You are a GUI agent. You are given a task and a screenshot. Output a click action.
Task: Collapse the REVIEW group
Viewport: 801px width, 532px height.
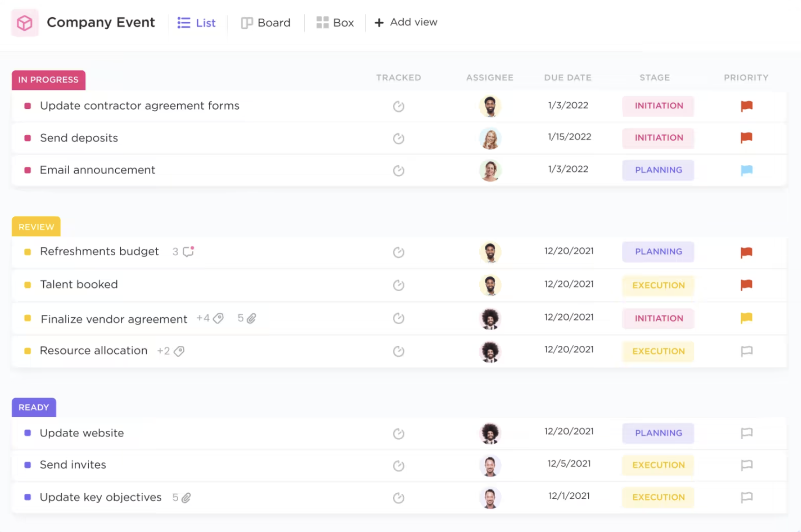coord(36,226)
